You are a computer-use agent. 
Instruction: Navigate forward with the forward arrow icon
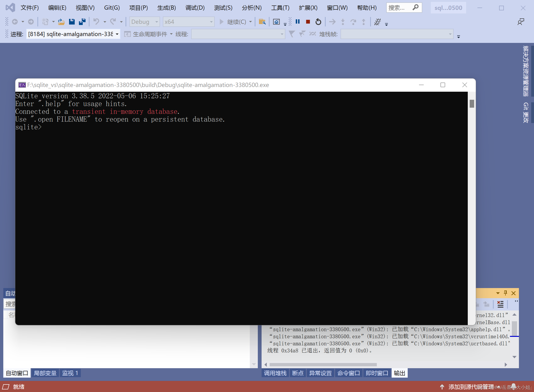[31, 22]
